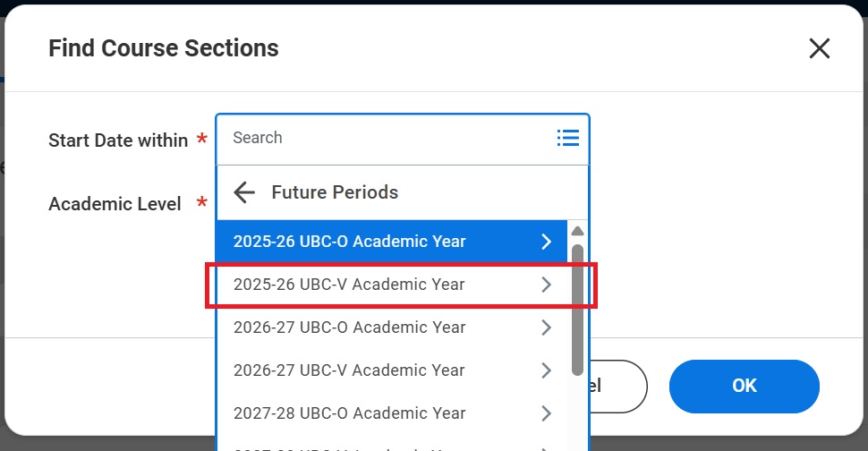
Task: Choose 2026-27 UBC-O Academic Year
Action: [392, 328]
